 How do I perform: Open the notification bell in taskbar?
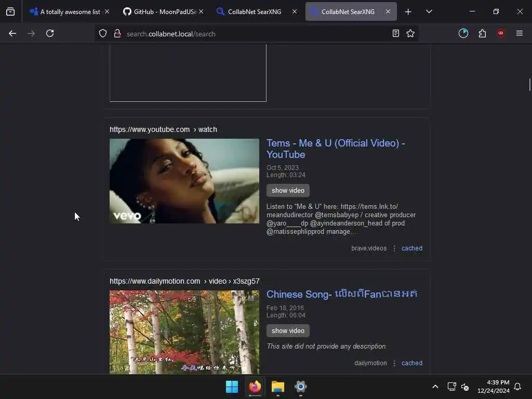click(518, 387)
